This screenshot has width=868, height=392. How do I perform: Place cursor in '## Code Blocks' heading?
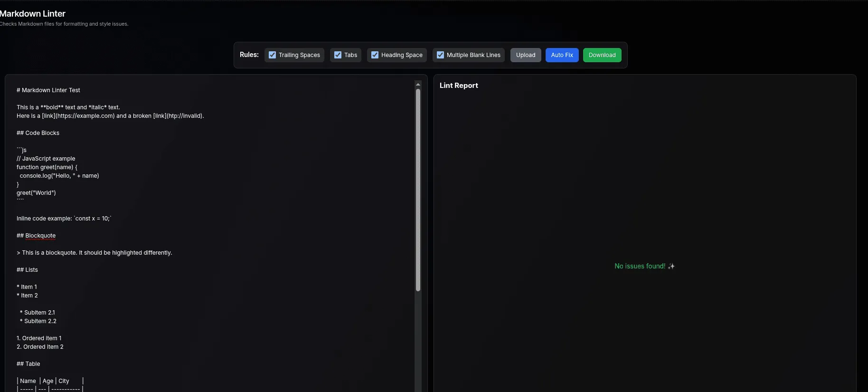click(38, 133)
